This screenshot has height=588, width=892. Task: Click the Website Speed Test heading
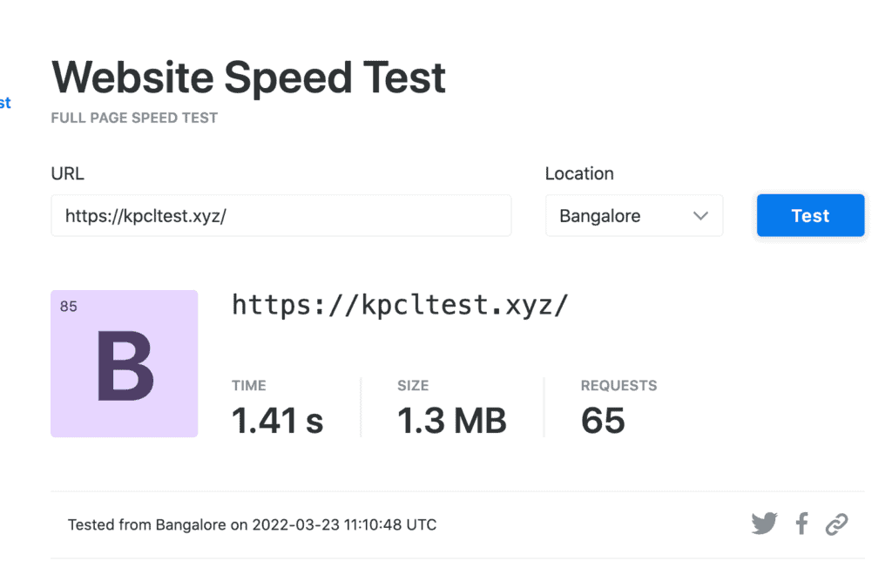click(x=247, y=78)
